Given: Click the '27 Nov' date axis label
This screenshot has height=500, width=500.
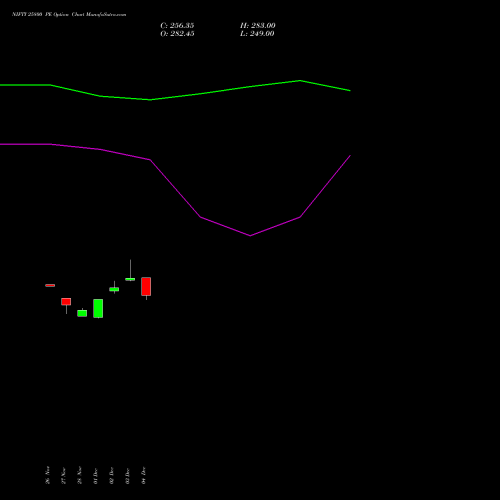Looking at the screenshot, I should [64, 476].
